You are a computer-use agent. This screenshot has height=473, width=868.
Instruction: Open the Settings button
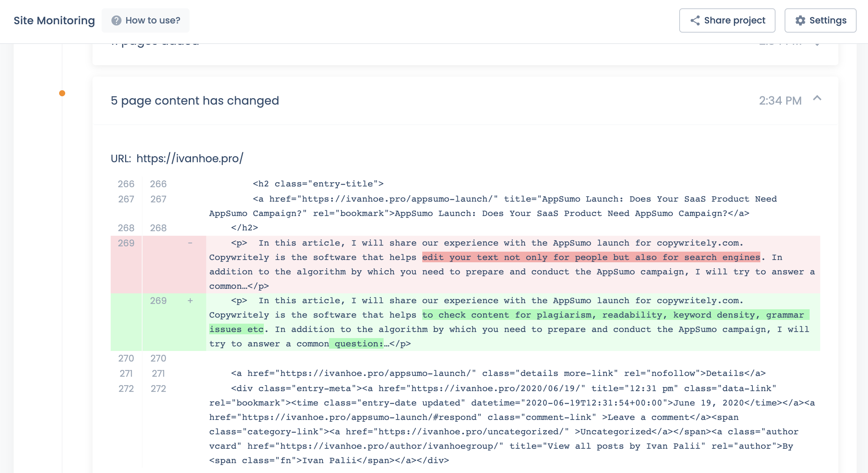820,20
